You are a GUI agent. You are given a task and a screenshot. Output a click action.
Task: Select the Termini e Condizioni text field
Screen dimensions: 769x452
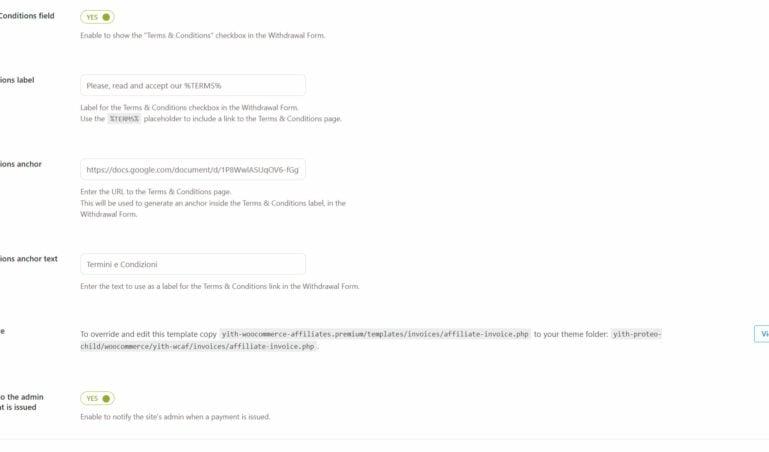pyautogui.click(x=193, y=264)
